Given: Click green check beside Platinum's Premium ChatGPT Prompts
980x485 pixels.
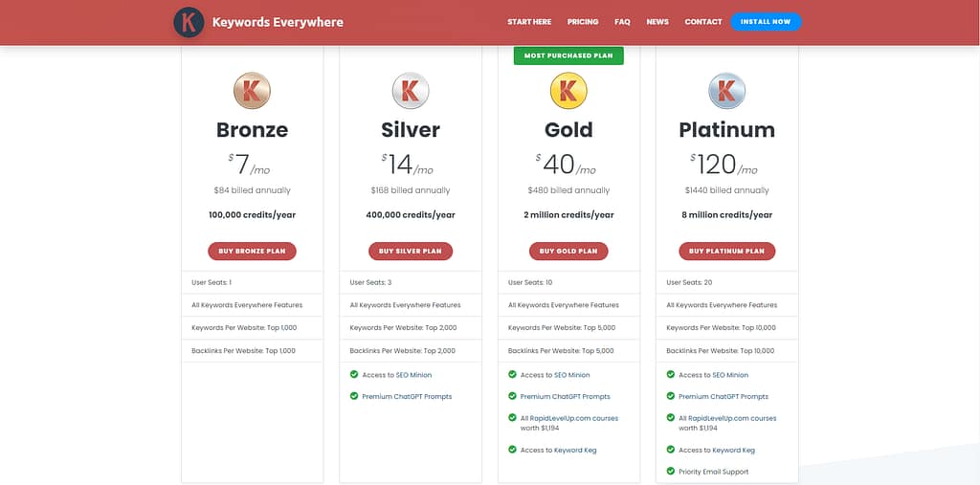Looking at the screenshot, I should tap(671, 396).
